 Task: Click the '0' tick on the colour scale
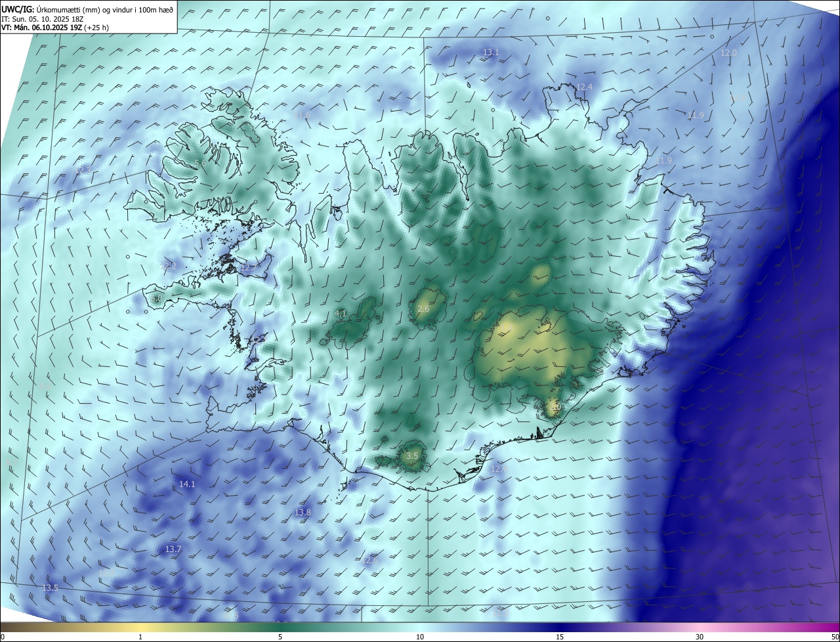3,637
